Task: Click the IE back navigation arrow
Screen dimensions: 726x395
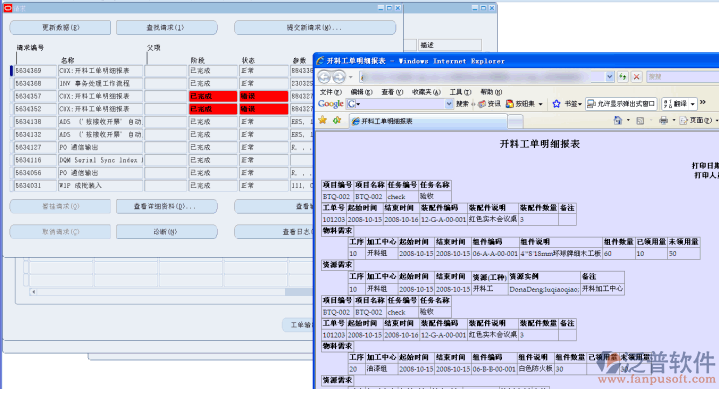Action: 324,77
